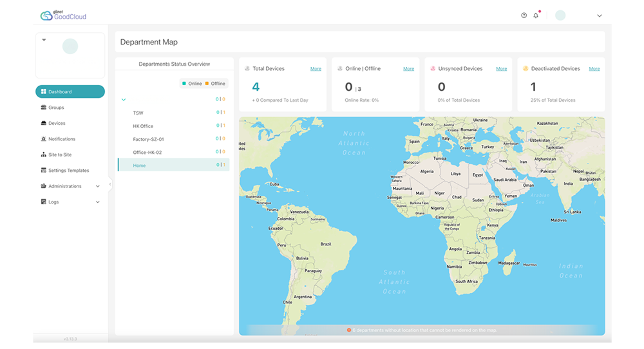Collapse the sidebar with the edge handle

coord(110,184)
